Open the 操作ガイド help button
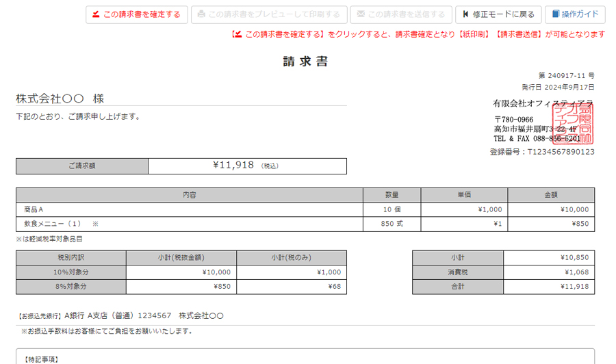Viewport: 616px width, 364px height. pos(575,14)
